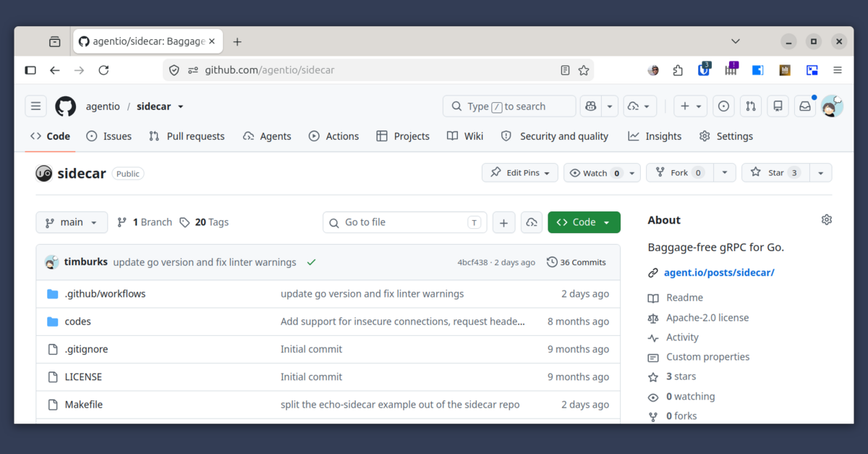Bookmark this page with star icon

(x=584, y=70)
